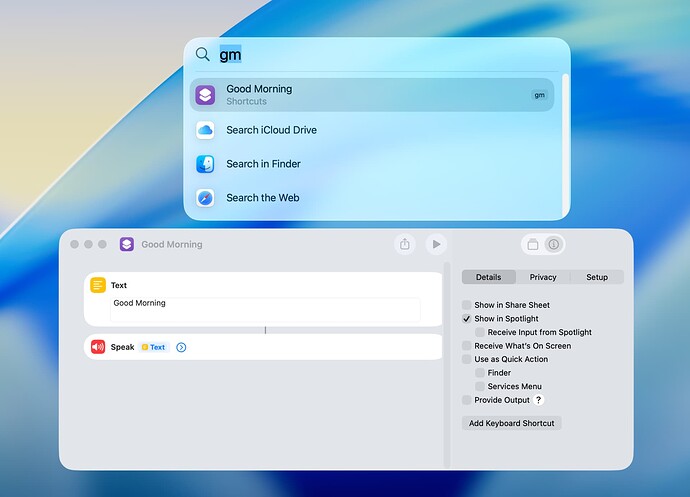690x497 pixels.
Task: Expand Speak action options chevron
Action: tap(181, 347)
